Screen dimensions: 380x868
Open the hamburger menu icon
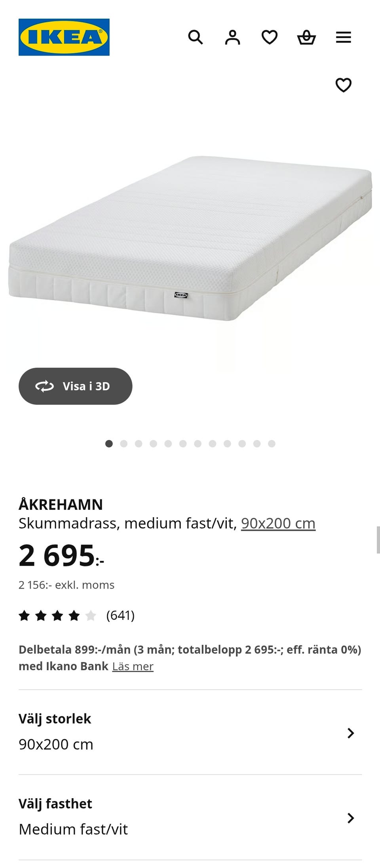click(x=344, y=37)
